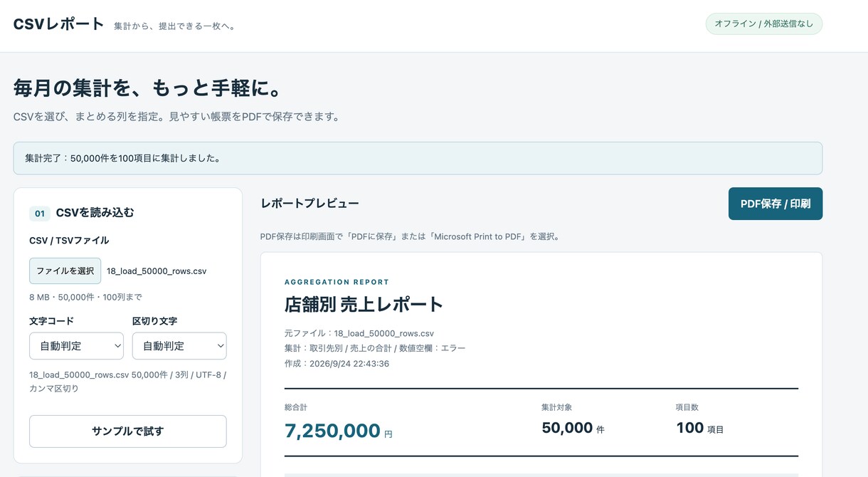Screen dimensions: 868x477
Task: Click the PDF保存 / 印刷 button
Action: coord(776,204)
